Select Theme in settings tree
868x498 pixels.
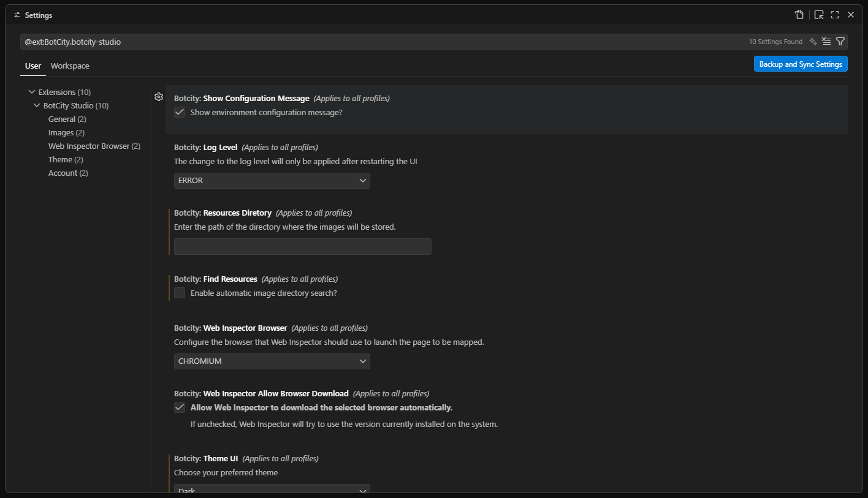click(66, 159)
